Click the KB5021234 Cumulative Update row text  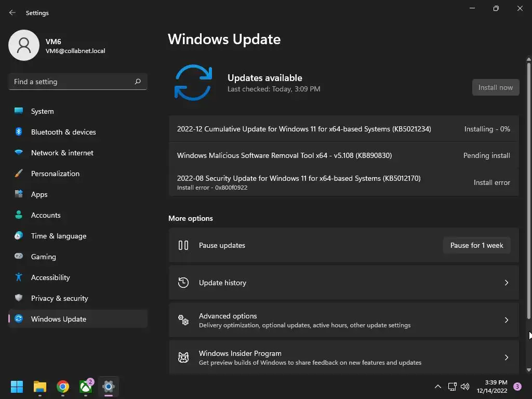tap(304, 129)
